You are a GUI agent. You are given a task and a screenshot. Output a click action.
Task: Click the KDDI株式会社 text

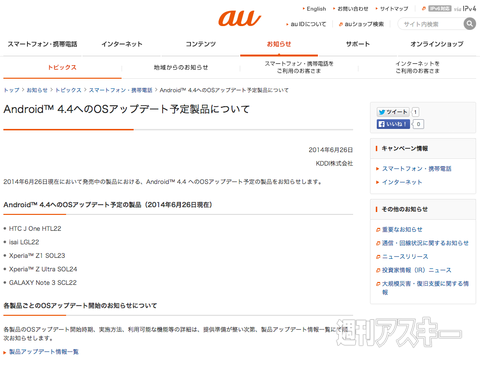[x=334, y=163]
